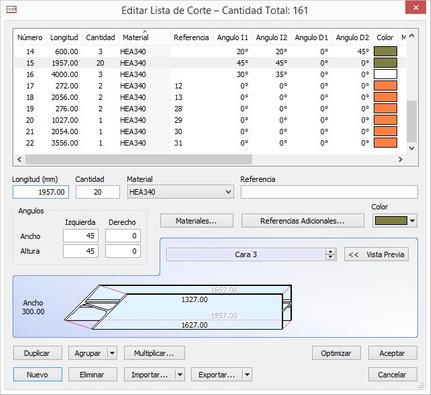Click the olive color swatch in row 14
The image size is (431, 395).
(385, 51)
